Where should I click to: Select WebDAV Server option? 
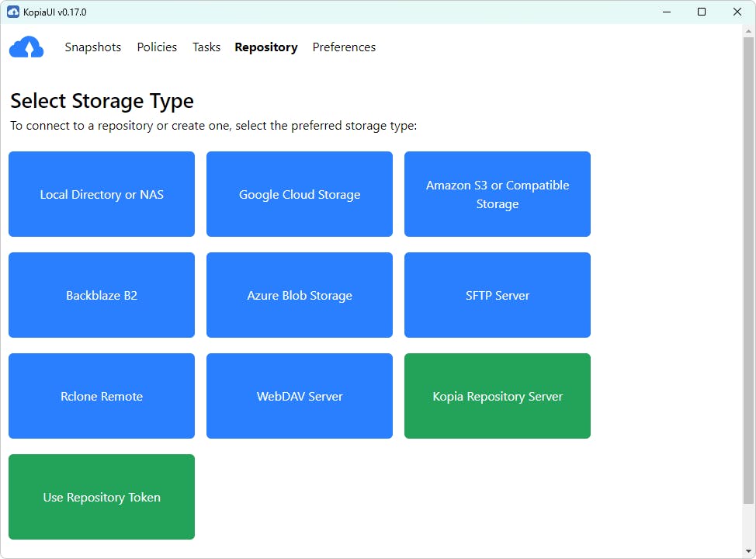(x=300, y=396)
